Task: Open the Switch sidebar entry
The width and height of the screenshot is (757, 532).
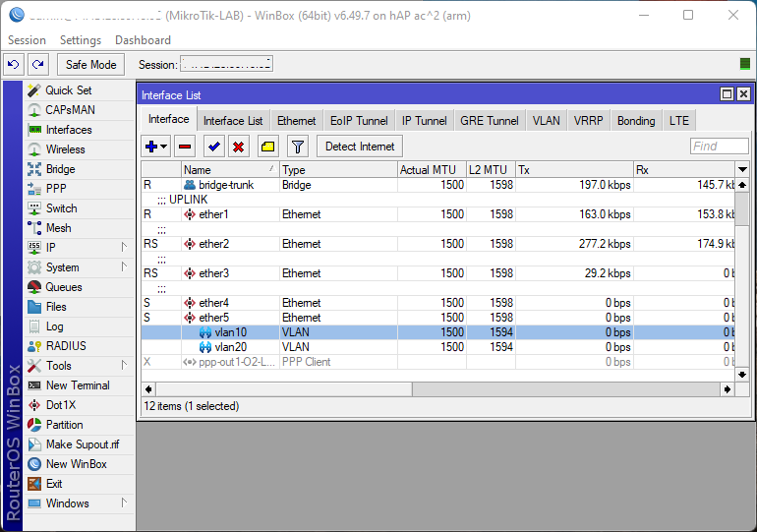Action: tap(79, 208)
